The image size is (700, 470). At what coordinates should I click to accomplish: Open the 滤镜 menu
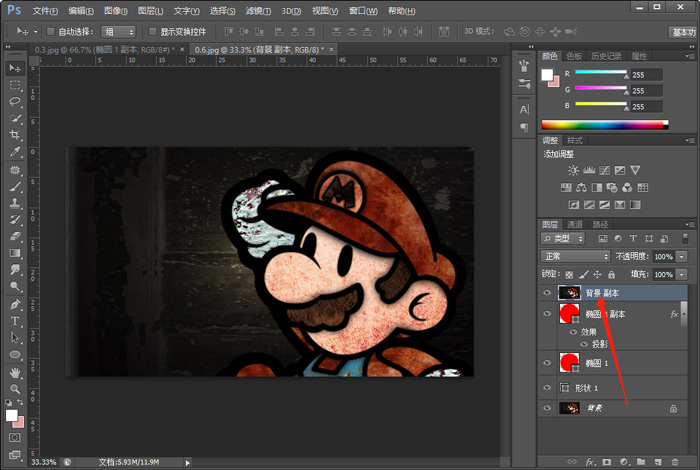[x=258, y=10]
